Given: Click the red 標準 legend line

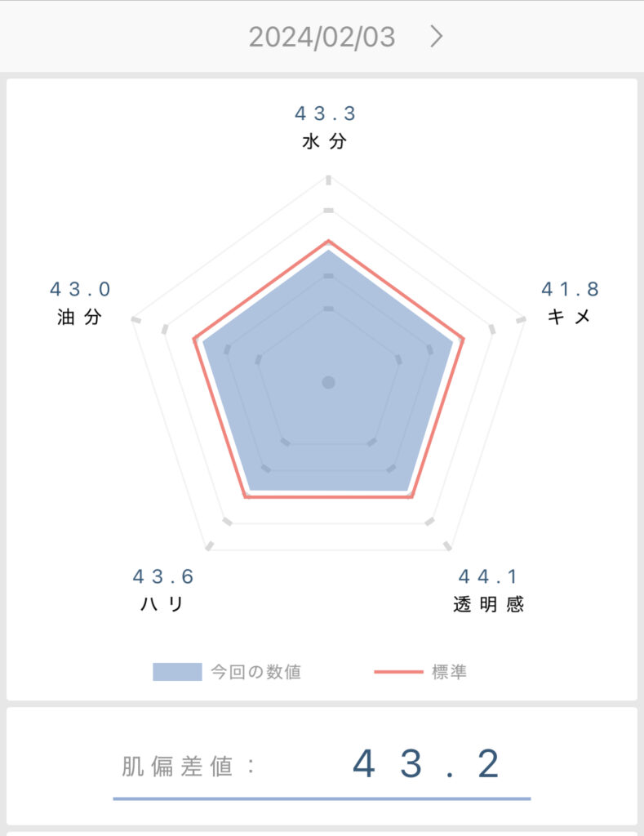Looking at the screenshot, I should click(x=399, y=672).
